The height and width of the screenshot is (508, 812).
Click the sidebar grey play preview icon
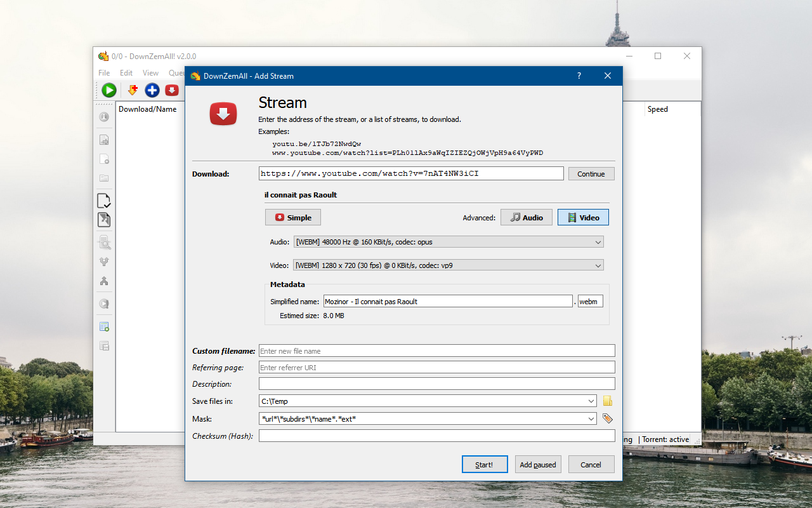(x=104, y=304)
